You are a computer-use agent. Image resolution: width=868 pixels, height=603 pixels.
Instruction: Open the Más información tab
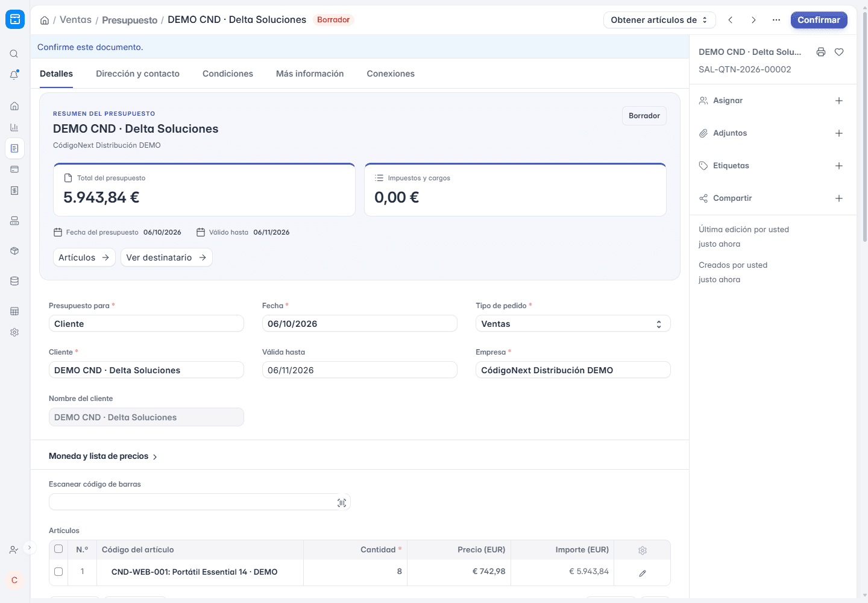[x=310, y=74]
